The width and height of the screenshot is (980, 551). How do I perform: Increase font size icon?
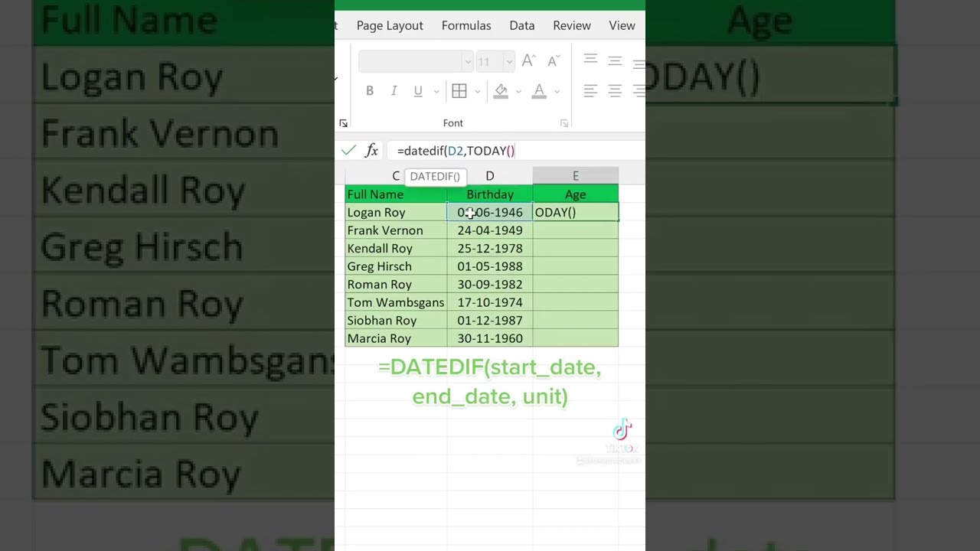click(528, 60)
